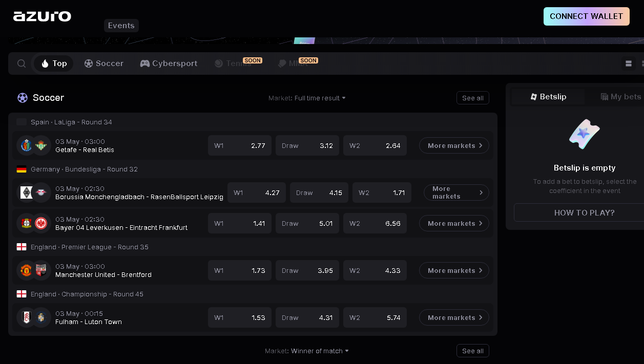Pick Draw odds 3.95 Manchester United match
This screenshot has height=364, width=644.
pyautogui.click(x=307, y=270)
